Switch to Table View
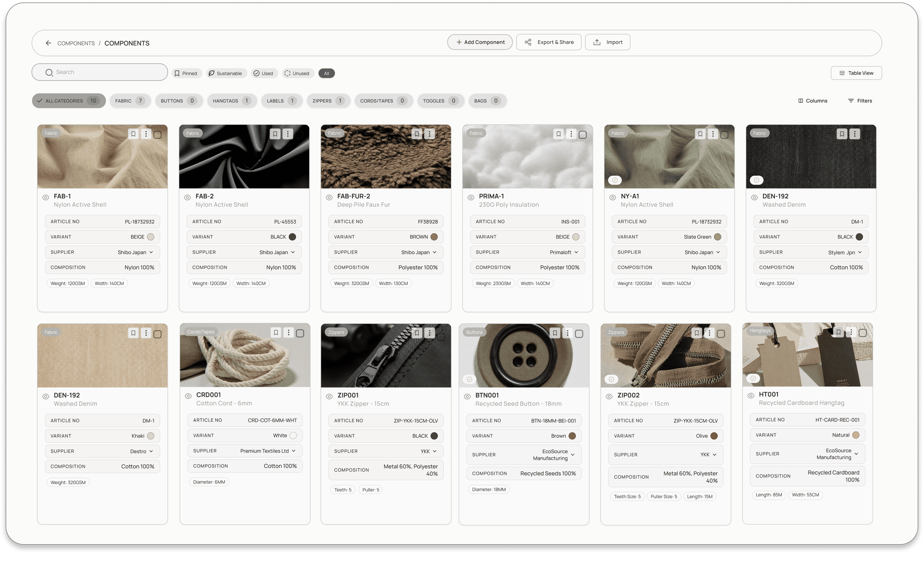This screenshot has width=924, height=572. click(856, 73)
